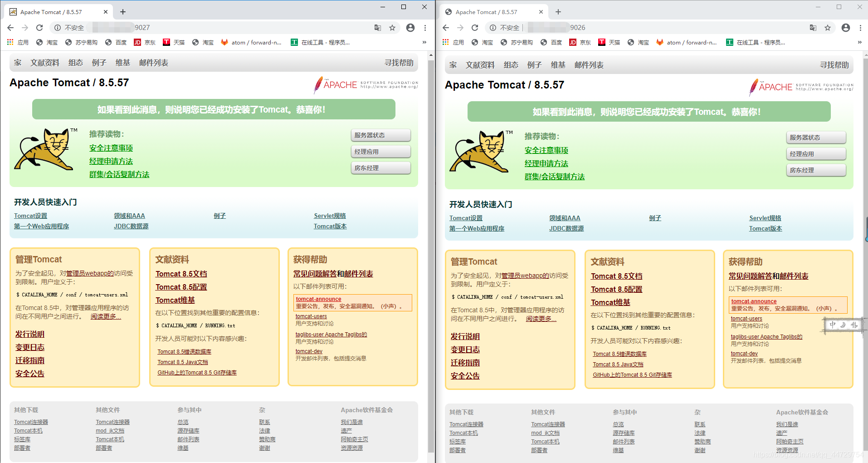Open Chrome menu dots in right window
The width and height of the screenshot is (868, 463).
860,28
